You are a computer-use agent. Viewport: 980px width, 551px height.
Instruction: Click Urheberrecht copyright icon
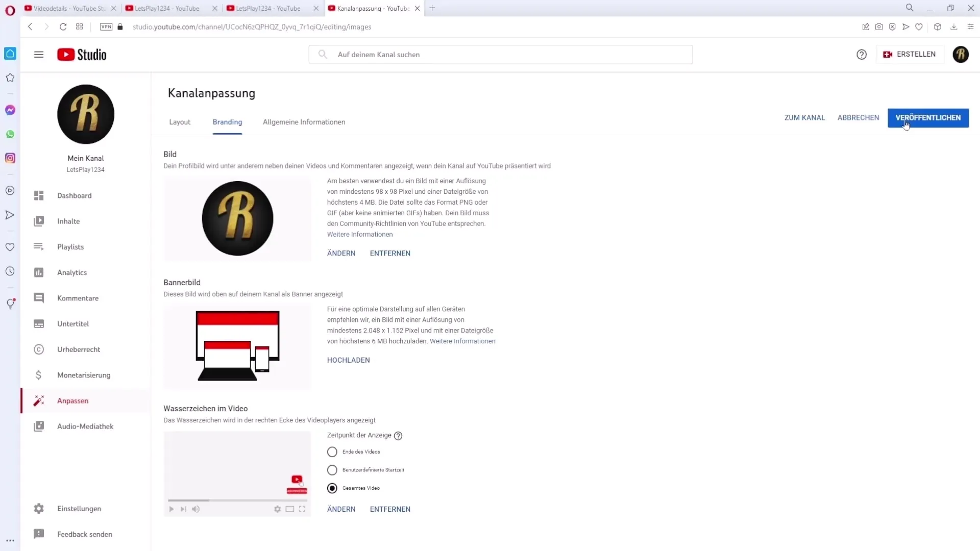coord(38,348)
